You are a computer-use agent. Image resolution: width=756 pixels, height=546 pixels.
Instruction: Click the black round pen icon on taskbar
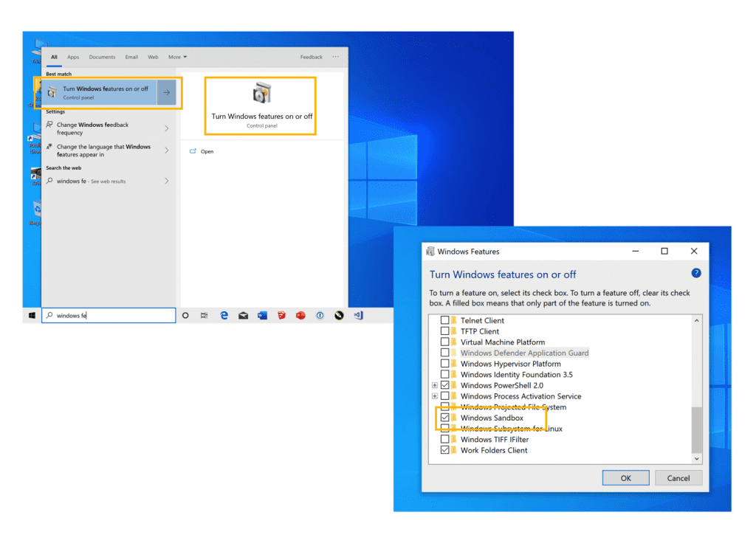(339, 315)
